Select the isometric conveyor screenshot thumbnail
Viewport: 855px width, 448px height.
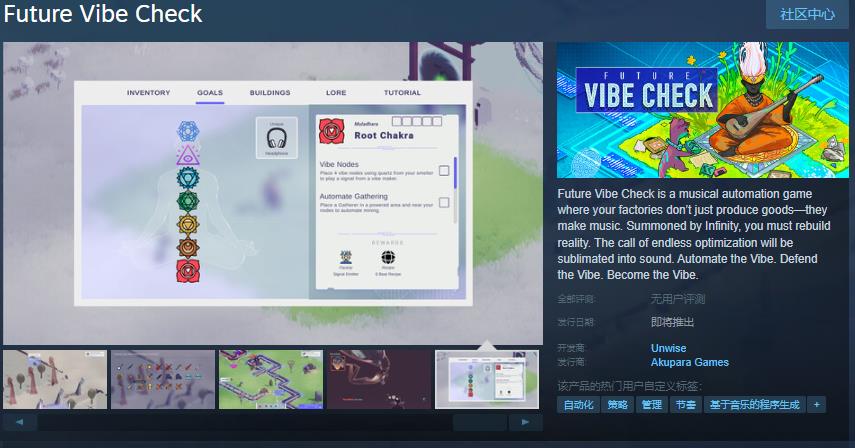coord(271,379)
